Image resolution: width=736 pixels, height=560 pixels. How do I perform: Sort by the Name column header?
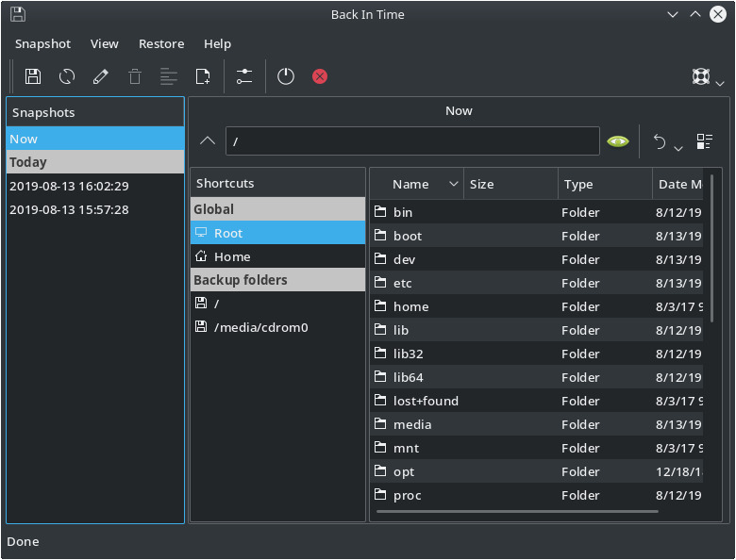pos(417,184)
